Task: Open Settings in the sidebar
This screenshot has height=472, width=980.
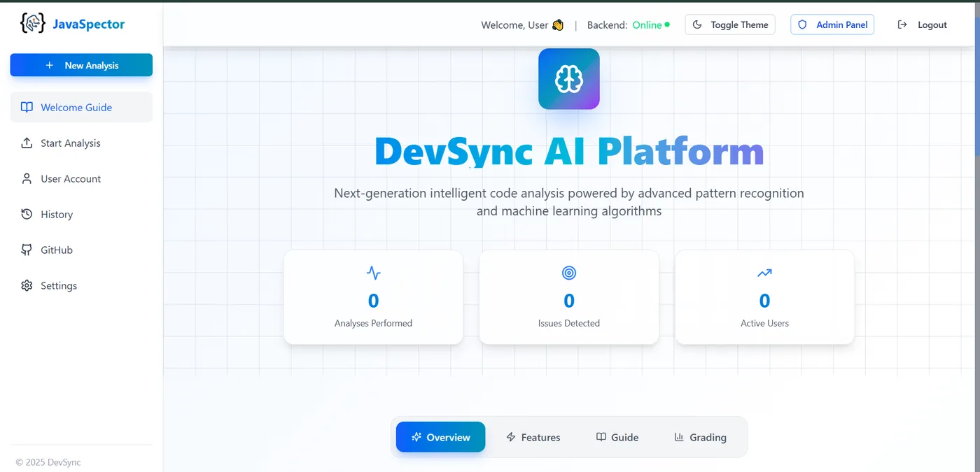Action: [x=81, y=285]
